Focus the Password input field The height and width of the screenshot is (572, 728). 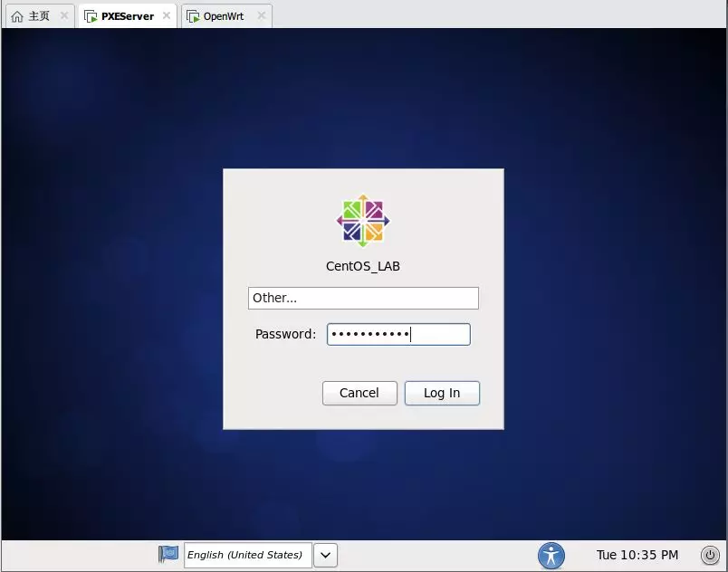click(398, 334)
